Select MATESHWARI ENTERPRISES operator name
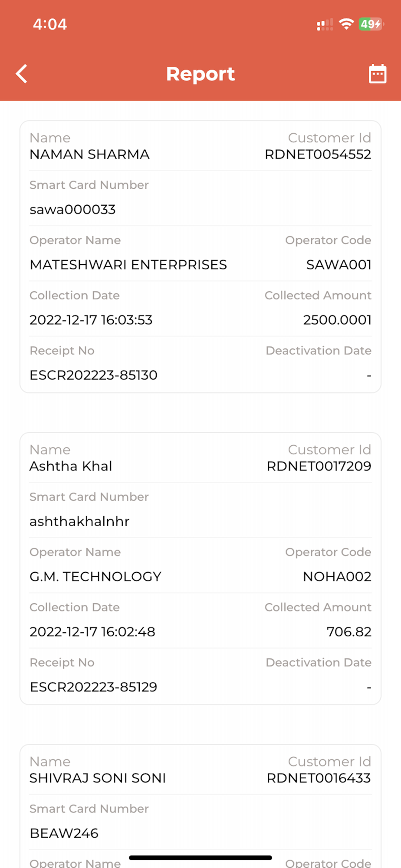401x868 pixels. coord(128,265)
